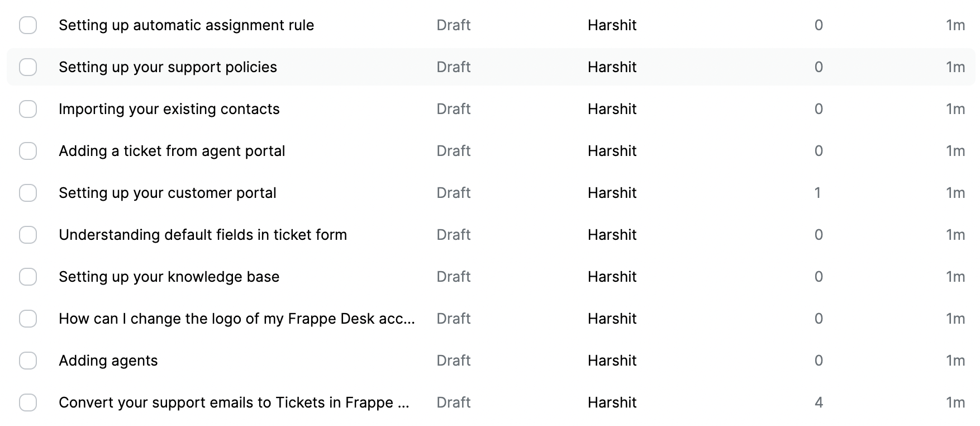Click the comment count '4' on the last row
This screenshot has width=980, height=426.
(819, 402)
